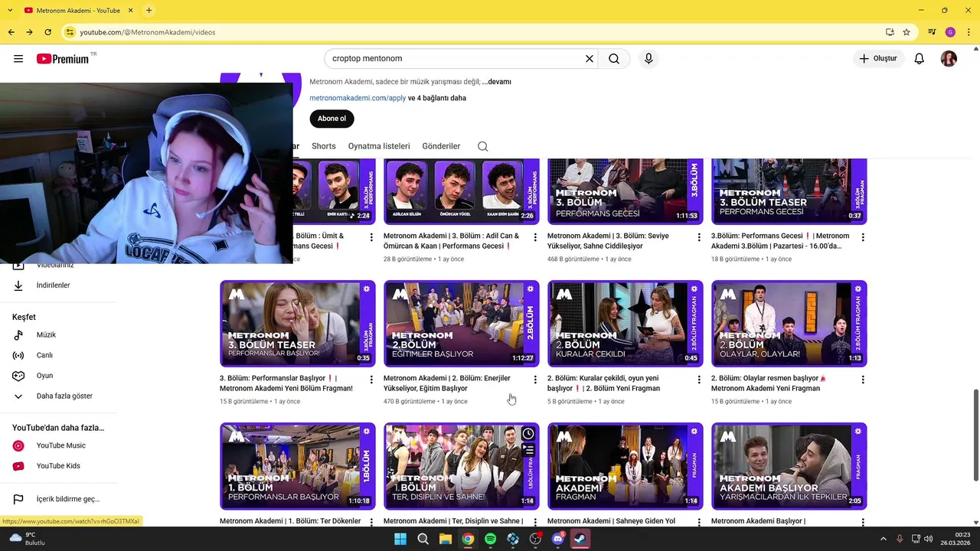Play '2.Bölüm Eğitimler Başlıyor' thumbnail
The height and width of the screenshot is (551, 980).
point(461,323)
